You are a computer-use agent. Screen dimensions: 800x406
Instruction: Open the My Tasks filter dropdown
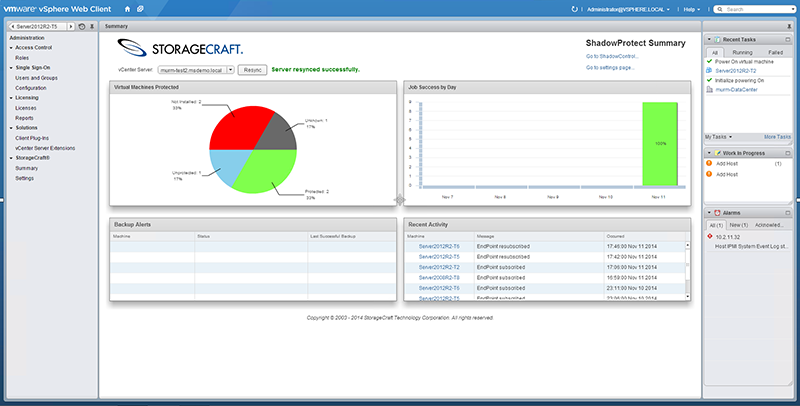click(x=718, y=137)
